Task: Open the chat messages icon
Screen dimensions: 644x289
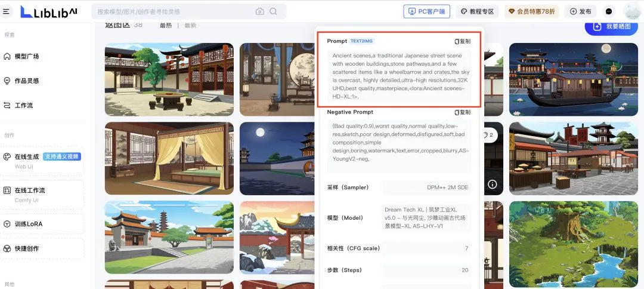Action: [x=609, y=11]
